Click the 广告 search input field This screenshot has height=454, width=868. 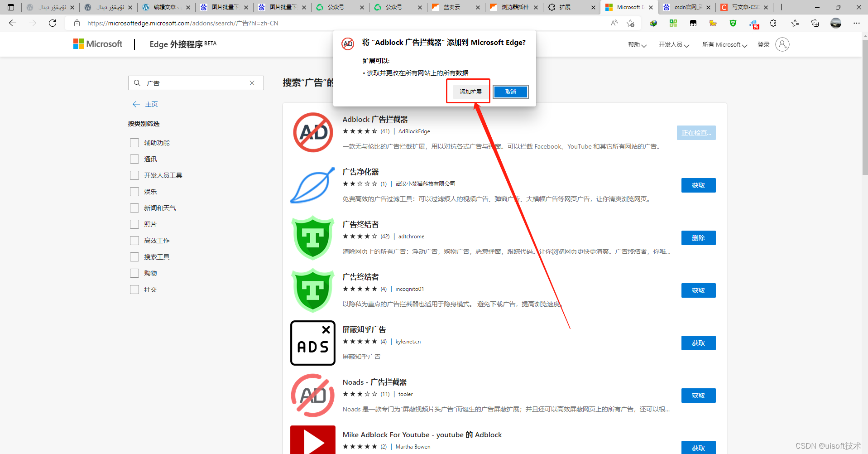coord(196,83)
